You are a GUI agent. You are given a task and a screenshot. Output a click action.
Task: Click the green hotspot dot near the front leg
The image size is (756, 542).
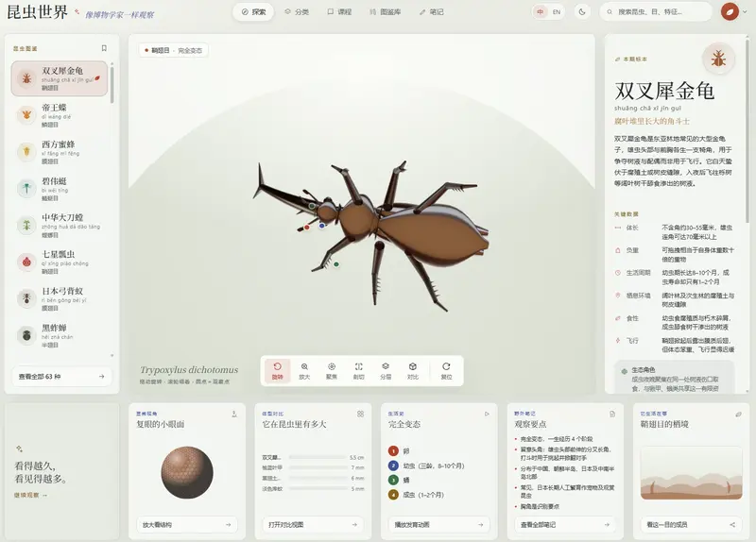point(336,264)
